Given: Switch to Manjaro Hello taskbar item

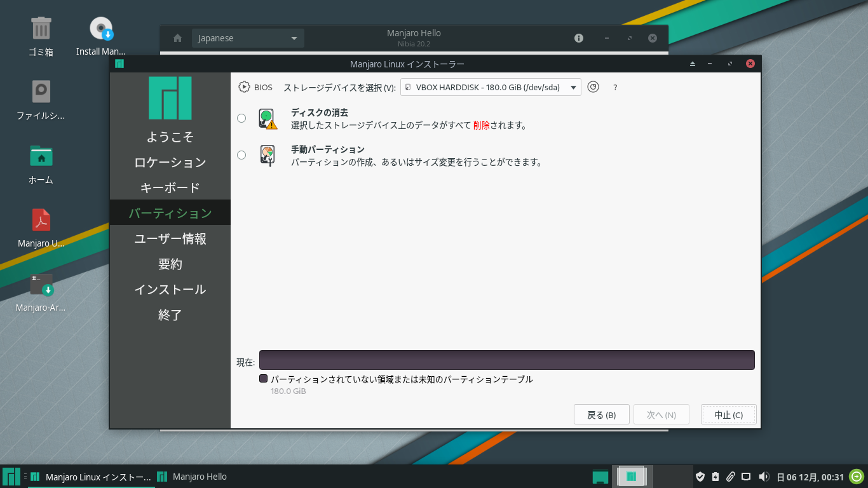Looking at the screenshot, I should (193, 477).
